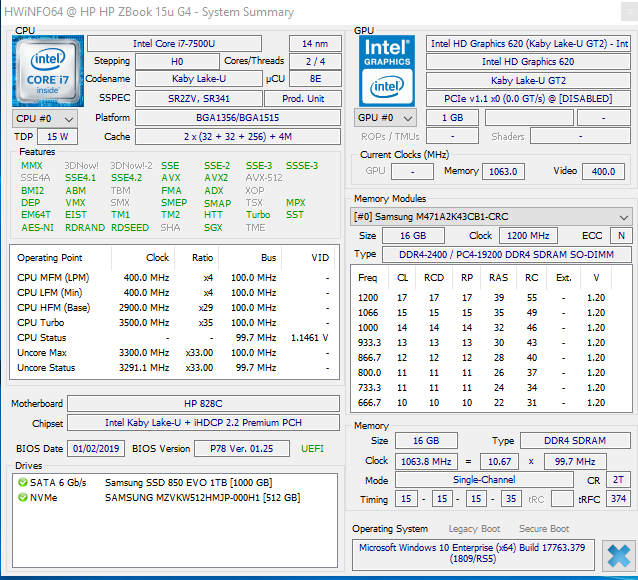Viewport: 638px width, 580px height.
Task: Click the cache 2 x (32 + 32 + 256) + 4M field
Action: click(x=238, y=137)
